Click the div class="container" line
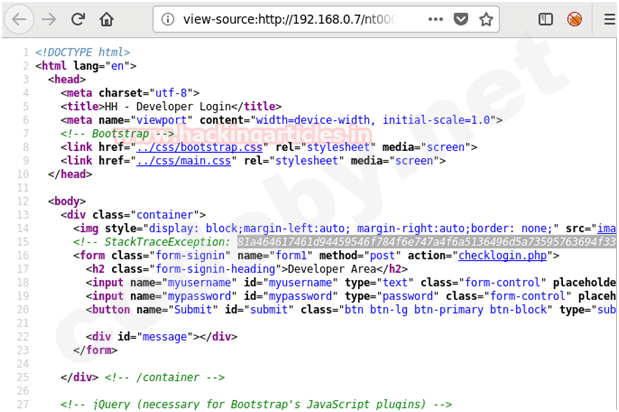 [133, 215]
